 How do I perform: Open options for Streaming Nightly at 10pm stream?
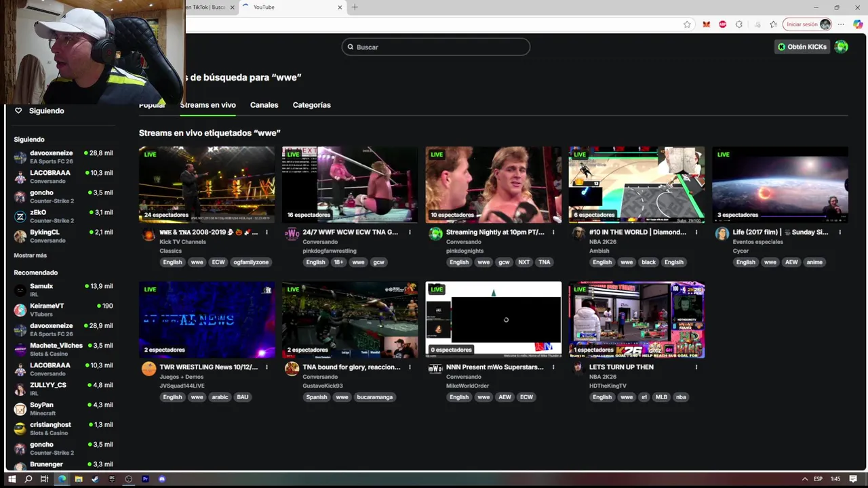[x=553, y=232]
